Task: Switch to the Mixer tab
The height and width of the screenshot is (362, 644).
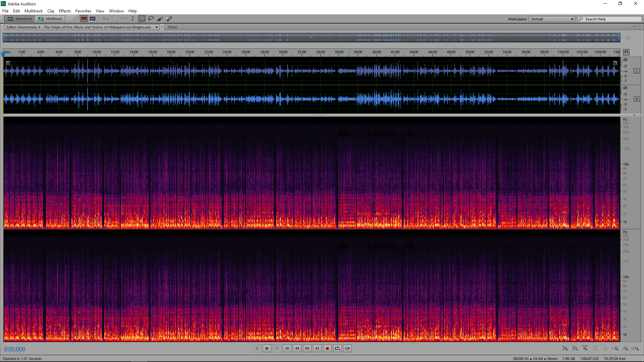Action: [x=173, y=27]
